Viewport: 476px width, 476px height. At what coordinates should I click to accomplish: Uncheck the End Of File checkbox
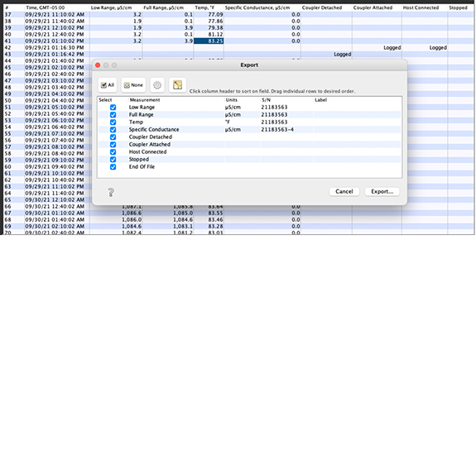click(113, 167)
